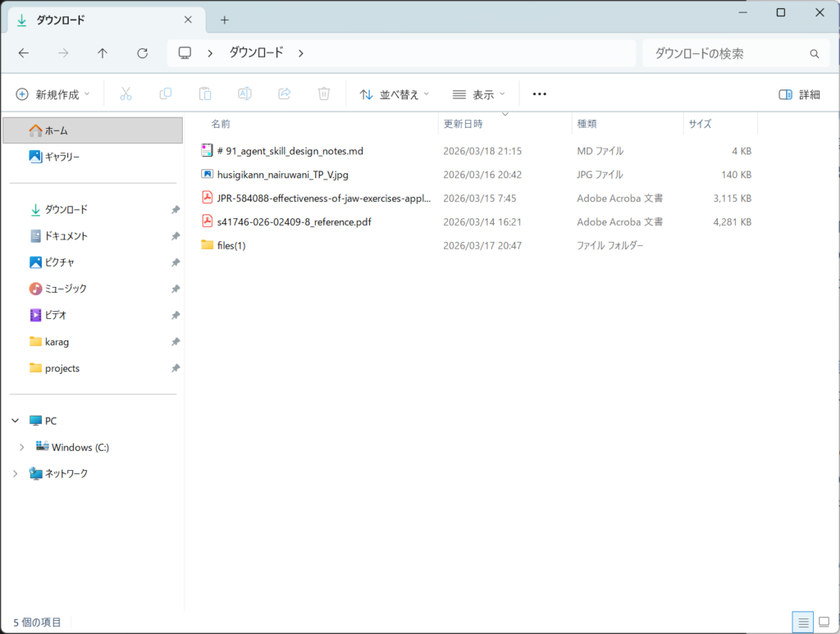Click the Rename icon in toolbar
The width and height of the screenshot is (840, 634).
(244, 94)
